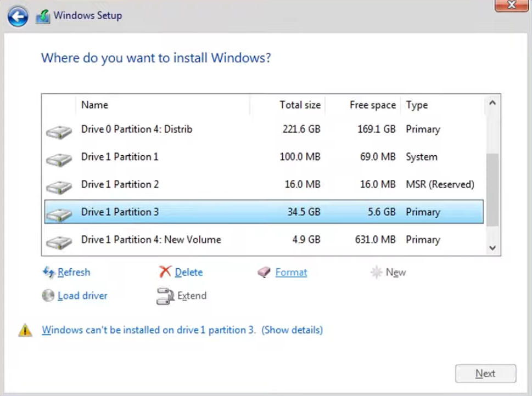The width and height of the screenshot is (532, 396).
Task: Format the selected partition
Action: point(291,272)
